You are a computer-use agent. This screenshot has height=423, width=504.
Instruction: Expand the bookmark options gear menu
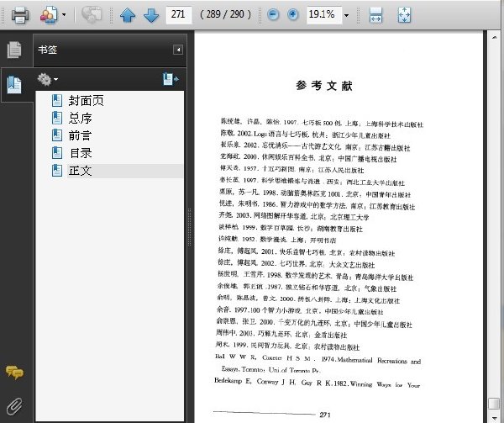pyautogui.click(x=47, y=79)
